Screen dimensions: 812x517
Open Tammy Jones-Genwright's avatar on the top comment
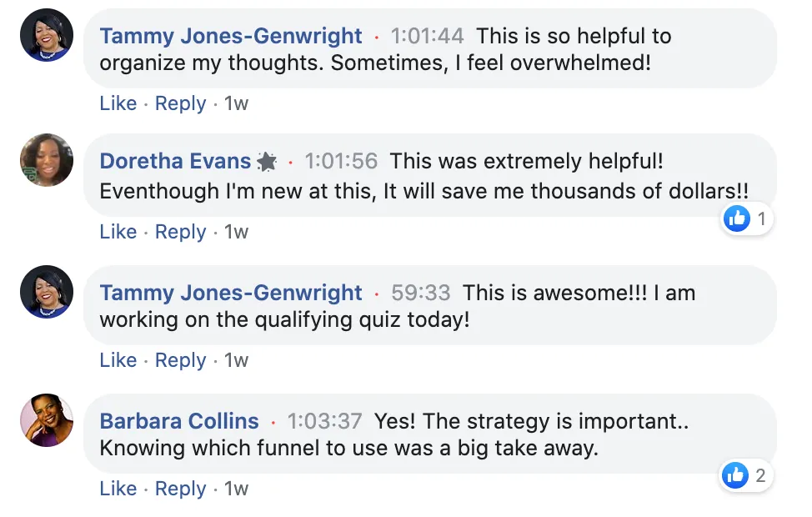tap(47, 35)
